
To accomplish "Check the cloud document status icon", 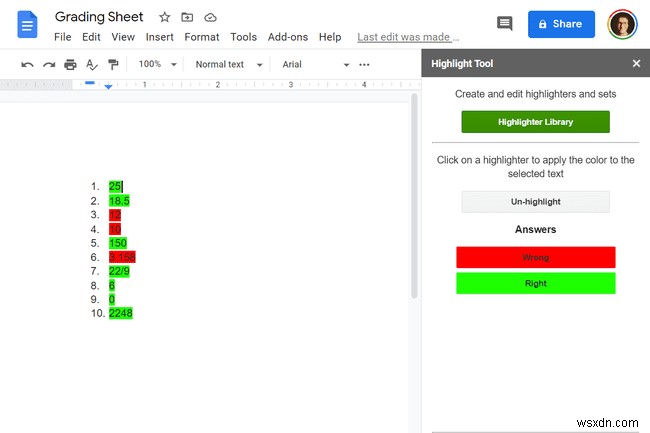I will click(210, 17).
